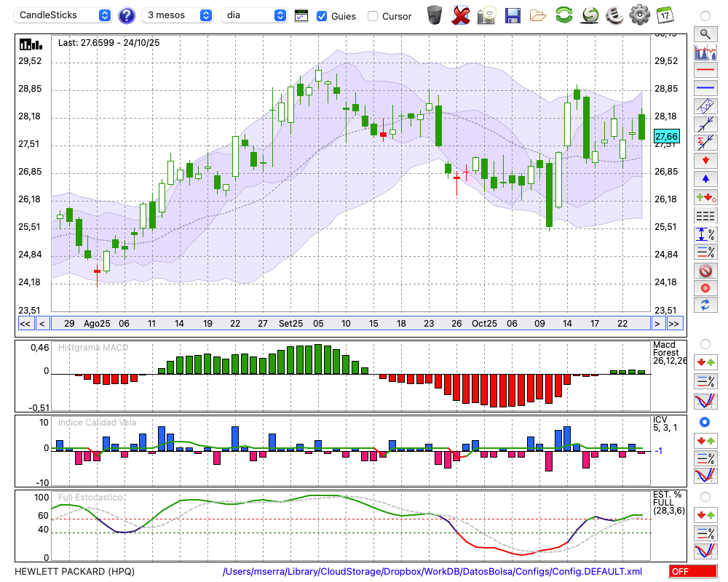Open settings with the gear icon
Image resolution: width=728 pixels, height=582 pixels.
pyautogui.click(x=639, y=15)
